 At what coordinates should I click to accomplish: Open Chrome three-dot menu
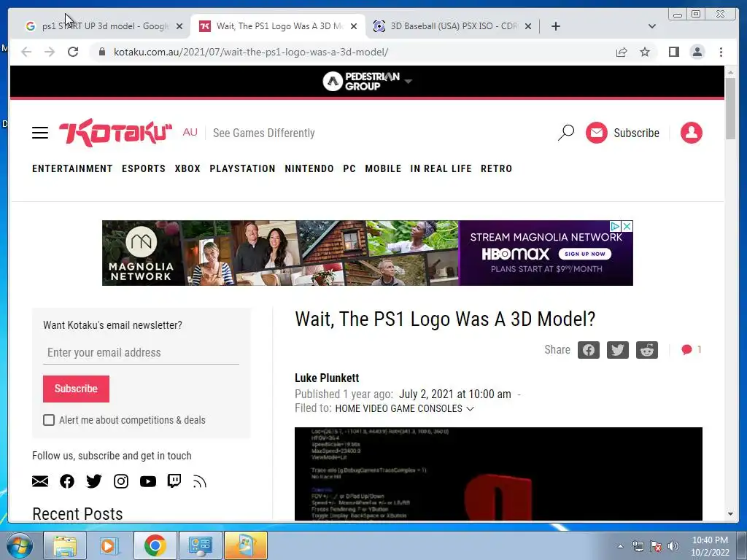click(721, 52)
